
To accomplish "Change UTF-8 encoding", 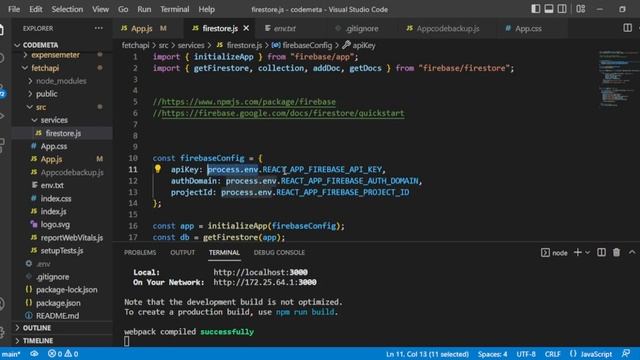I will click(x=526, y=354).
